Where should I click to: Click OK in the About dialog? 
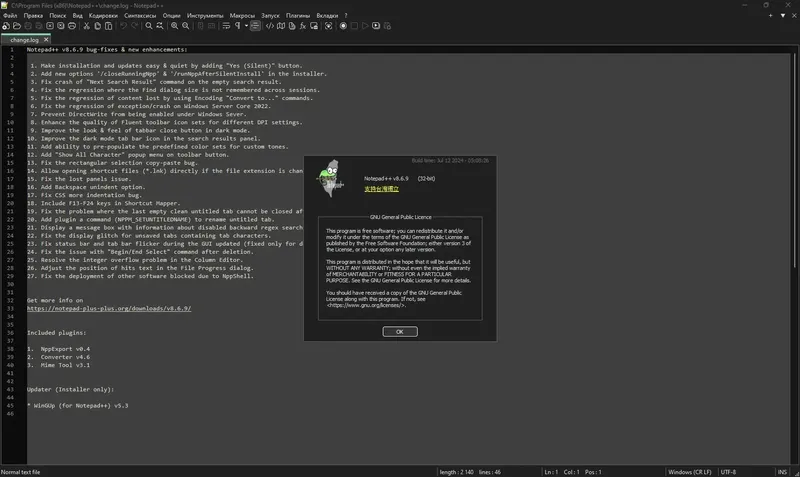pos(400,332)
